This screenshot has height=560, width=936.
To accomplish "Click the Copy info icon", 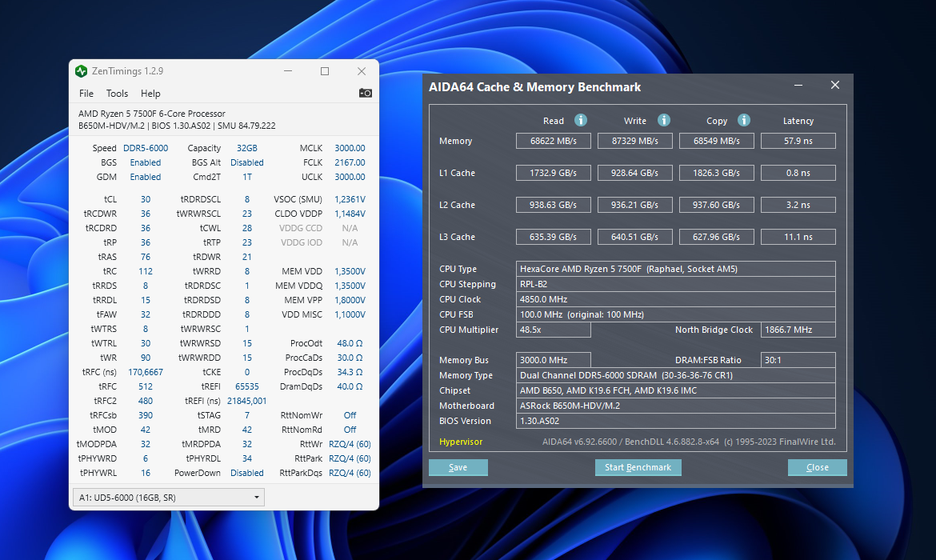I will [x=744, y=120].
